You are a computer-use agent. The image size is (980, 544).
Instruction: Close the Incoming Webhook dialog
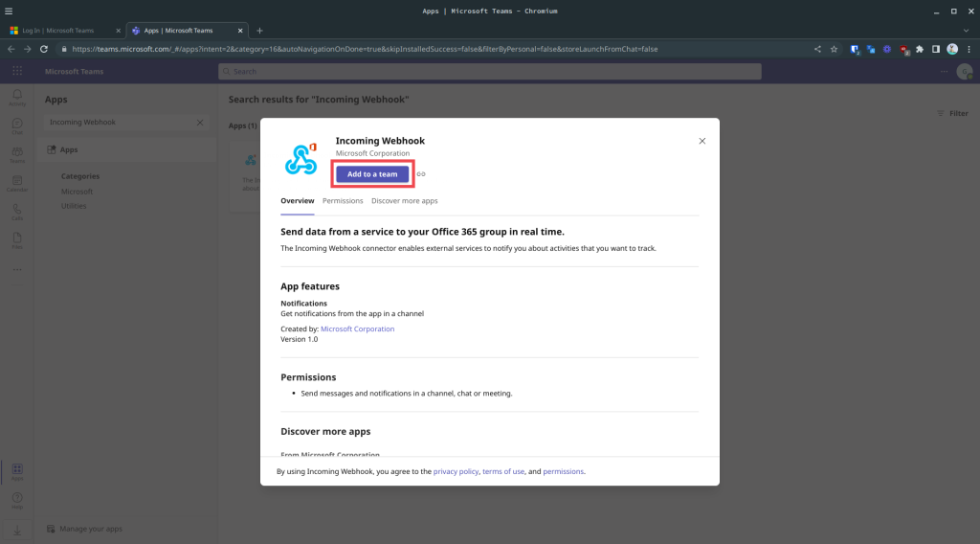point(702,141)
